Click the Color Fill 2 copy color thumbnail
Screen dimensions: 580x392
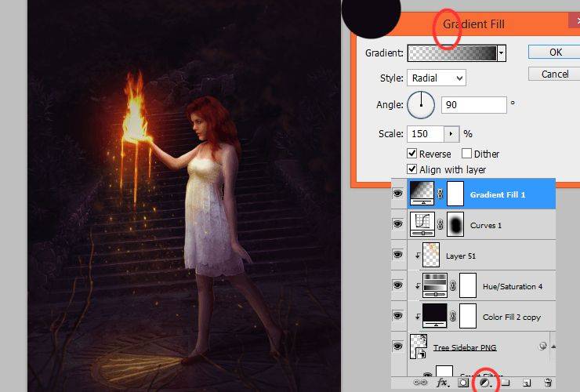(x=435, y=316)
